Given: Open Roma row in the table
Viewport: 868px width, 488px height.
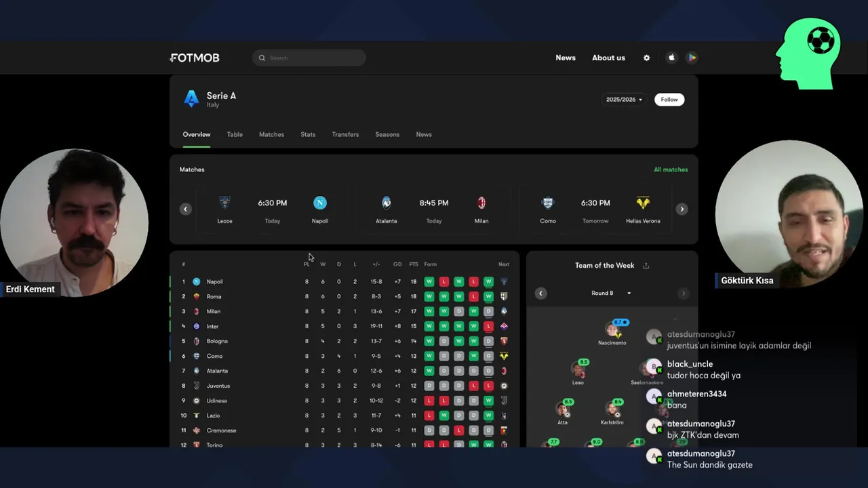Looking at the screenshot, I should [x=344, y=296].
